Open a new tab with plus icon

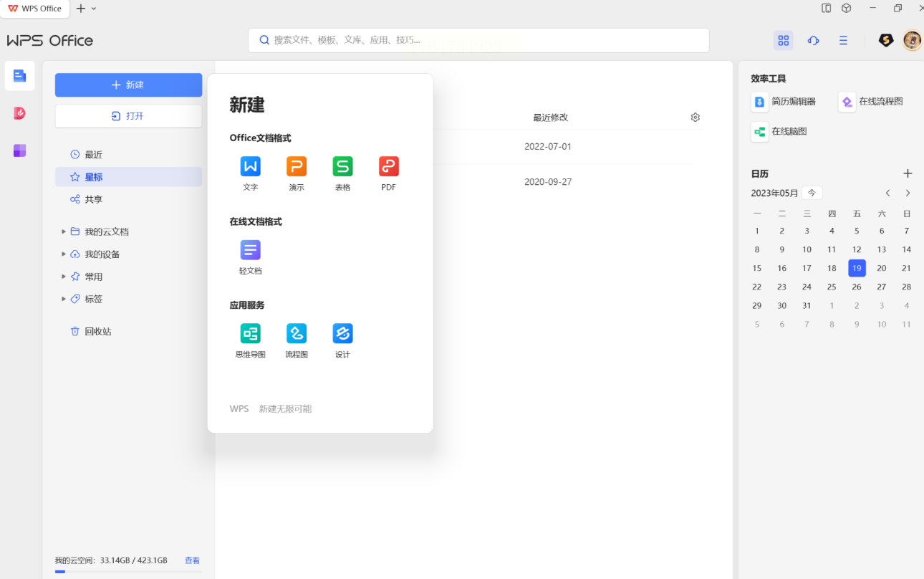(80, 9)
